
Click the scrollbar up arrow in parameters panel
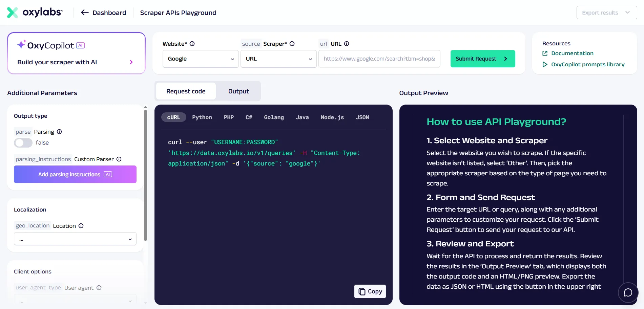click(145, 107)
